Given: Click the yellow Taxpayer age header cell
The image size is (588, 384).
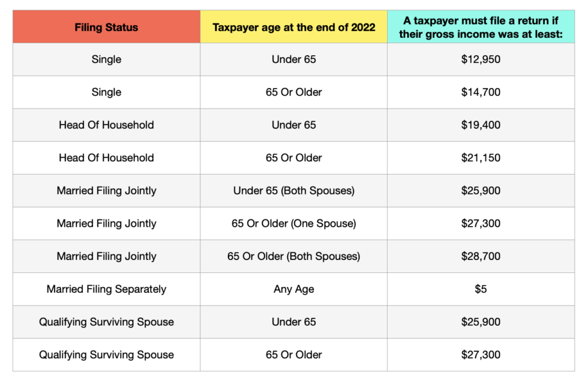Looking at the screenshot, I should (294, 27).
